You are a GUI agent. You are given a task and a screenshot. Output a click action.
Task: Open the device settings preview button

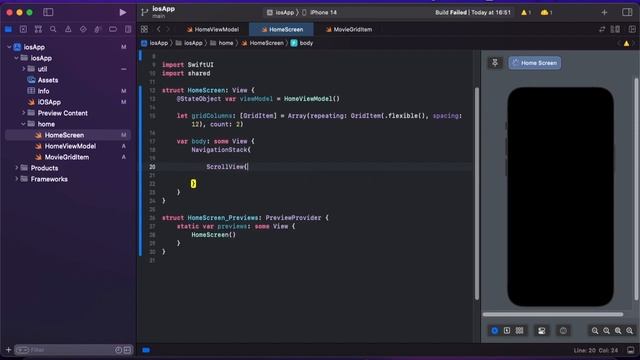[542, 331]
